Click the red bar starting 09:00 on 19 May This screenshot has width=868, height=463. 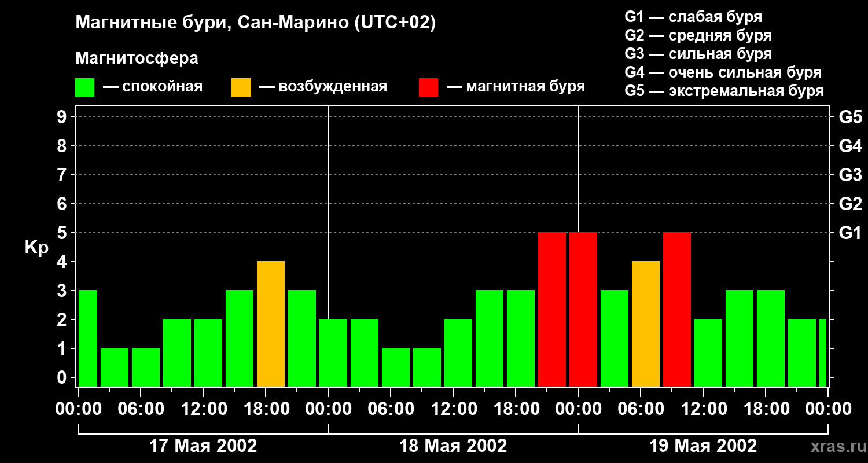677,309
